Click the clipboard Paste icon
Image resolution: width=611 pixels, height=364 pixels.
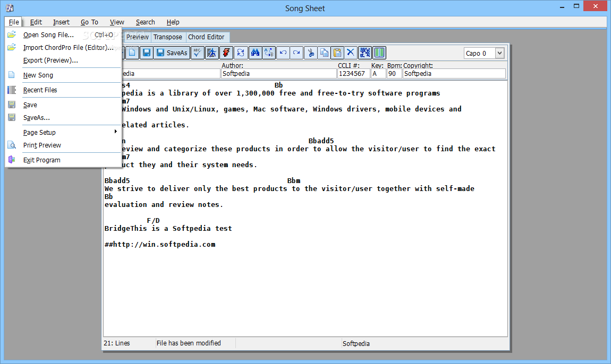tap(337, 53)
